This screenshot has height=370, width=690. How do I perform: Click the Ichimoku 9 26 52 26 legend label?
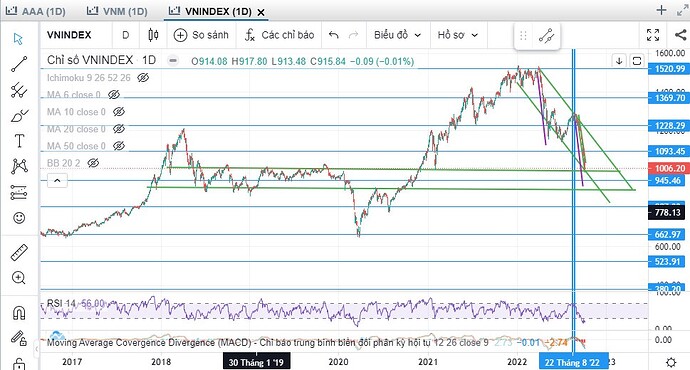pyautogui.click(x=89, y=78)
